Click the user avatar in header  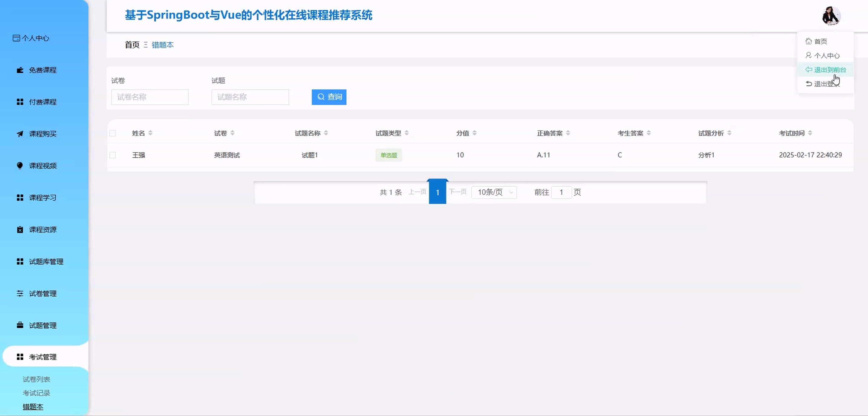[x=831, y=16]
